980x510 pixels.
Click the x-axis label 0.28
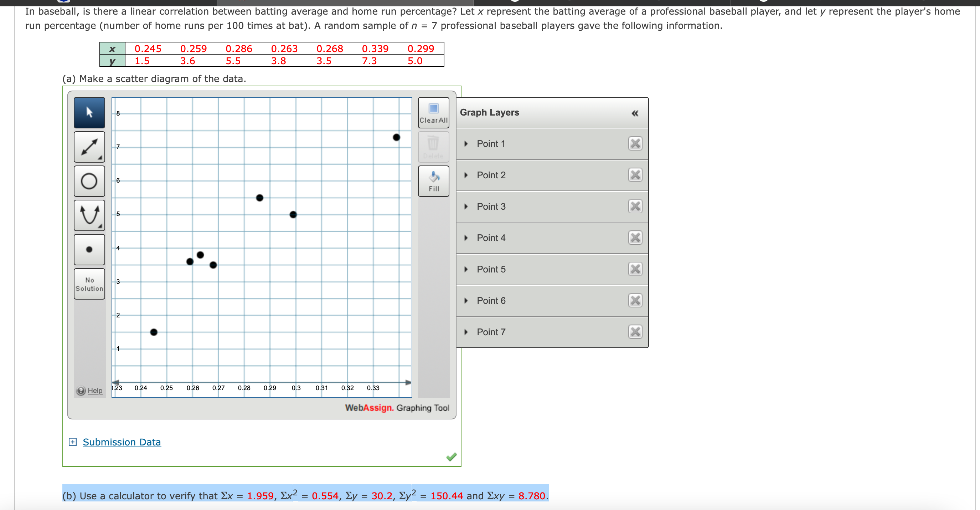pyautogui.click(x=244, y=388)
